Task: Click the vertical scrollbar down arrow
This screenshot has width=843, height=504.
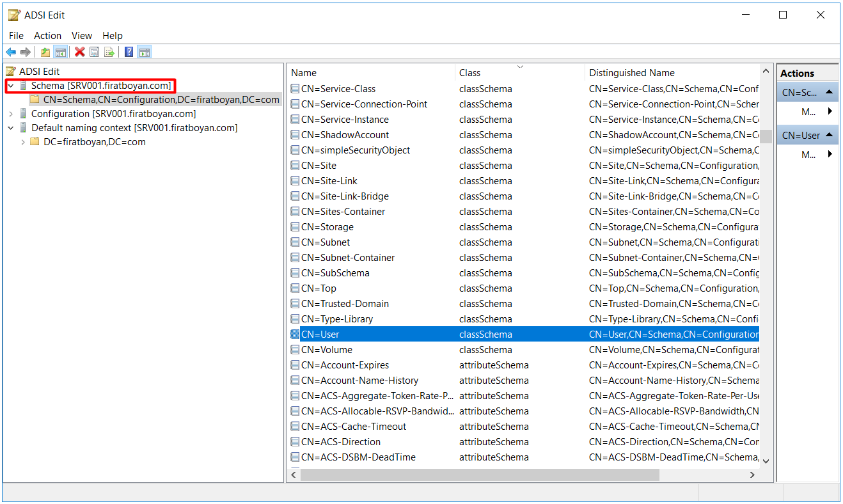Action: (x=766, y=461)
